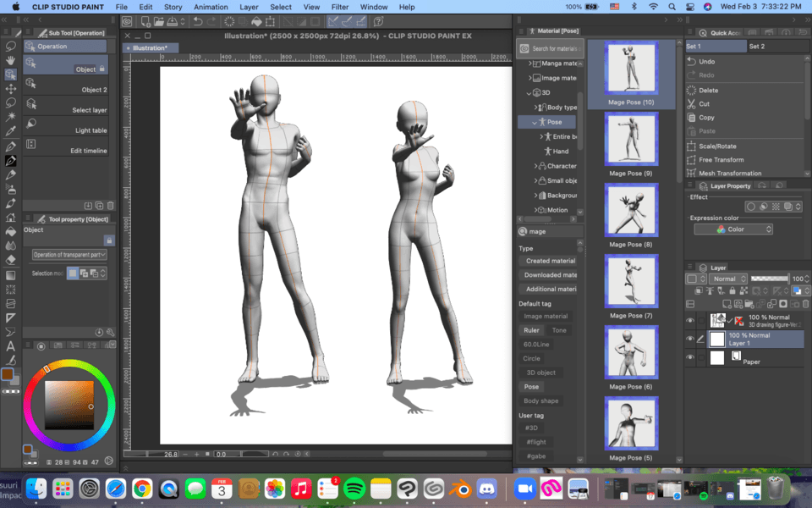Choose the Move layer tool
The image size is (812, 508).
coord(11,88)
